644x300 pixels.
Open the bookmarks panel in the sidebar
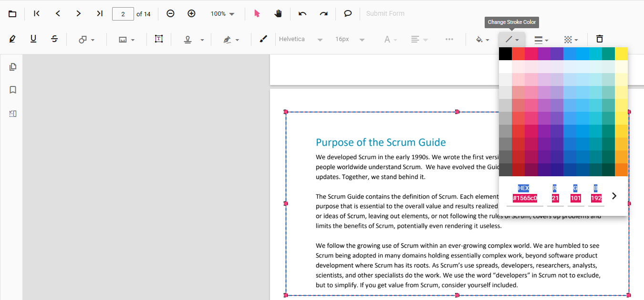(13, 90)
